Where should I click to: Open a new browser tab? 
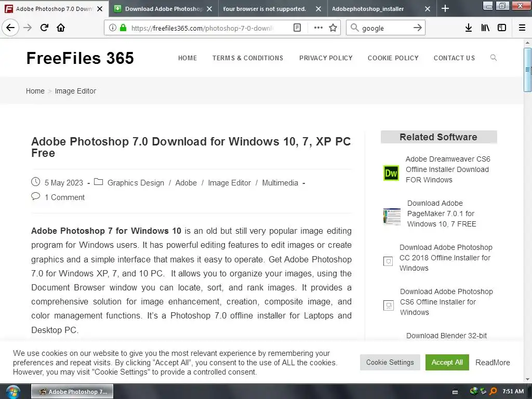[x=445, y=9]
